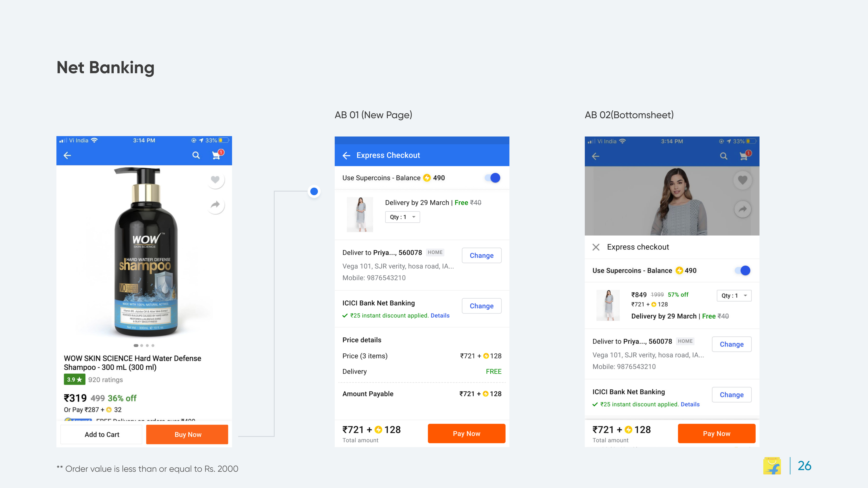The height and width of the screenshot is (488, 868).
Task: Open Qty : 1 dropdown in AB 01
Action: (402, 217)
